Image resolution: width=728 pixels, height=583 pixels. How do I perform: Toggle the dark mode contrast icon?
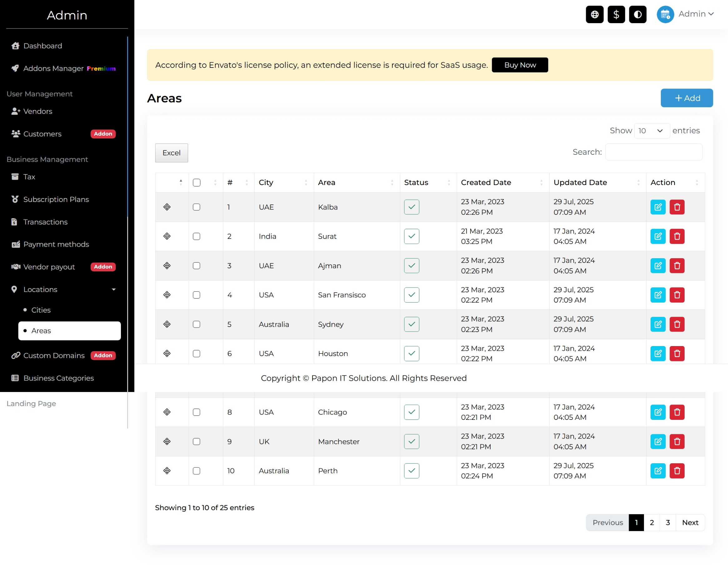(x=637, y=14)
